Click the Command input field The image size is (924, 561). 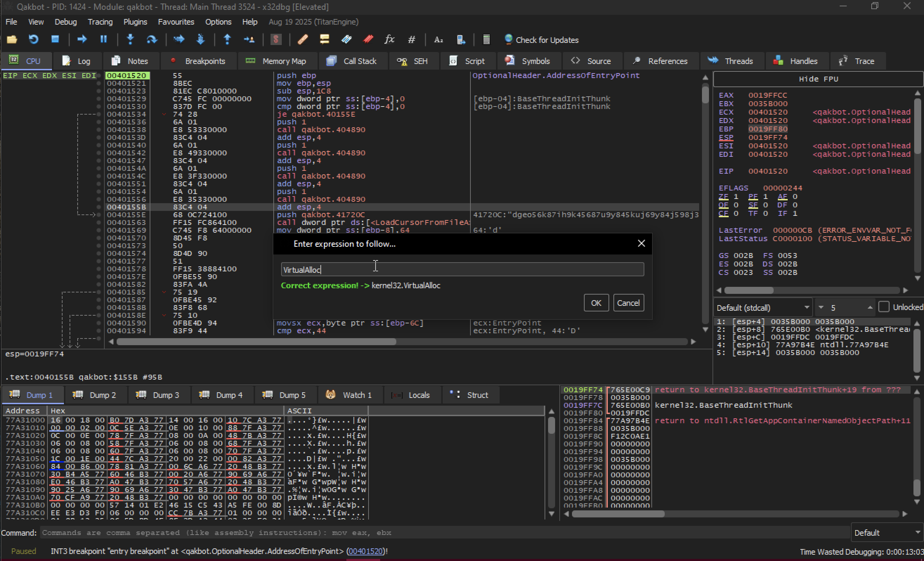(x=444, y=533)
